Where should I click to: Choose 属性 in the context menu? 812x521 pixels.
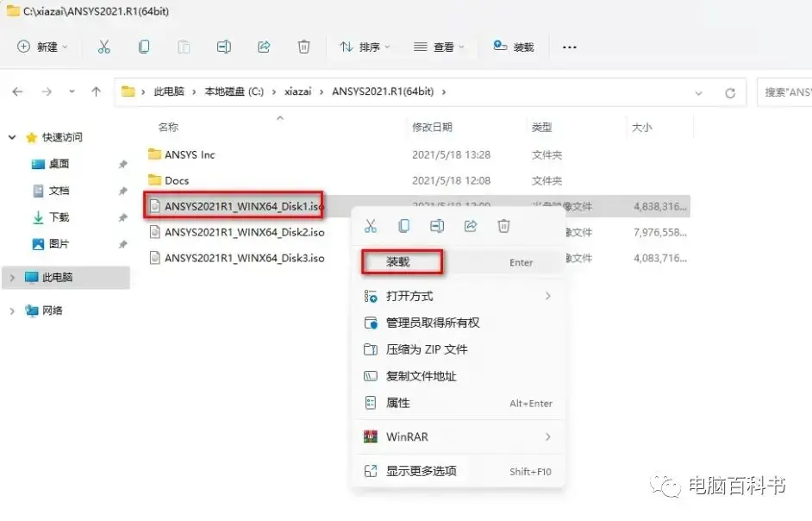point(459,403)
